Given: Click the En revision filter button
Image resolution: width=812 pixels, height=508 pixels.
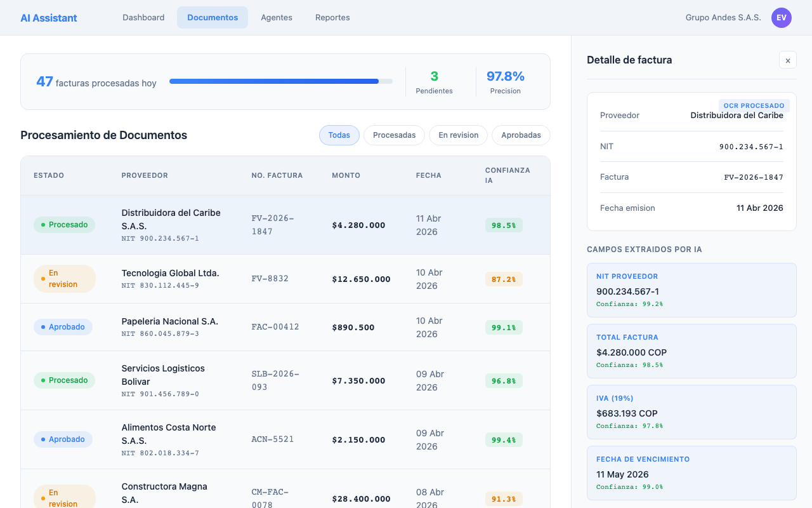Looking at the screenshot, I should [458, 135].
